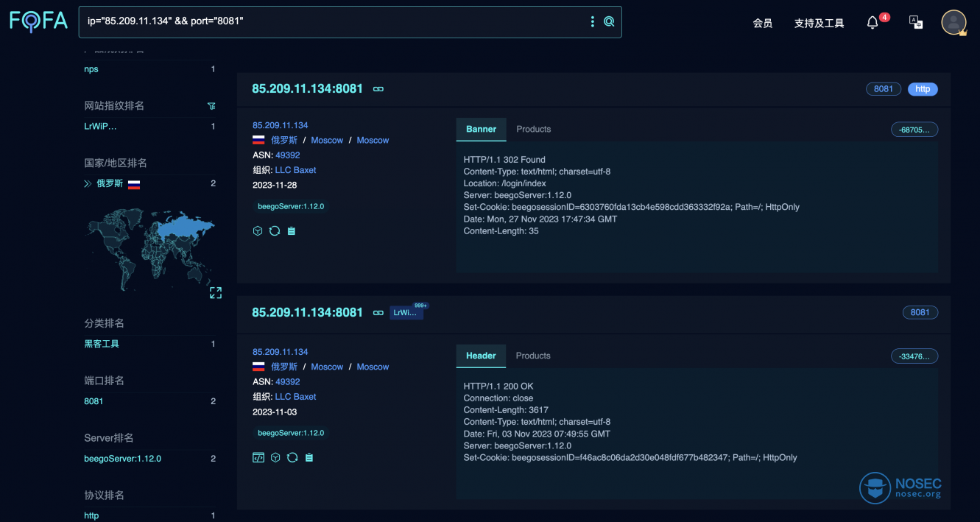This screenshot has height=522, width=980.
Task: Click the 俄罗斯 country link in the Banner result
Action: tap(284, 141)
